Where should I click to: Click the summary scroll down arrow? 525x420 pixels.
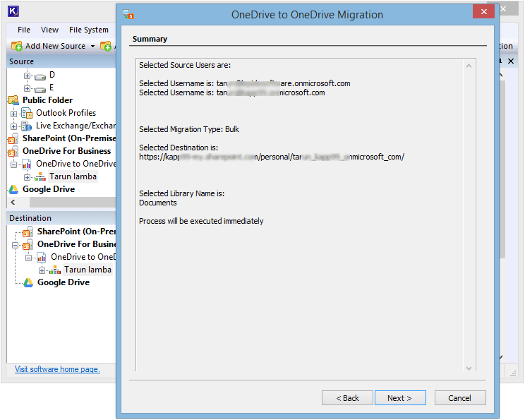click(469, 368)
